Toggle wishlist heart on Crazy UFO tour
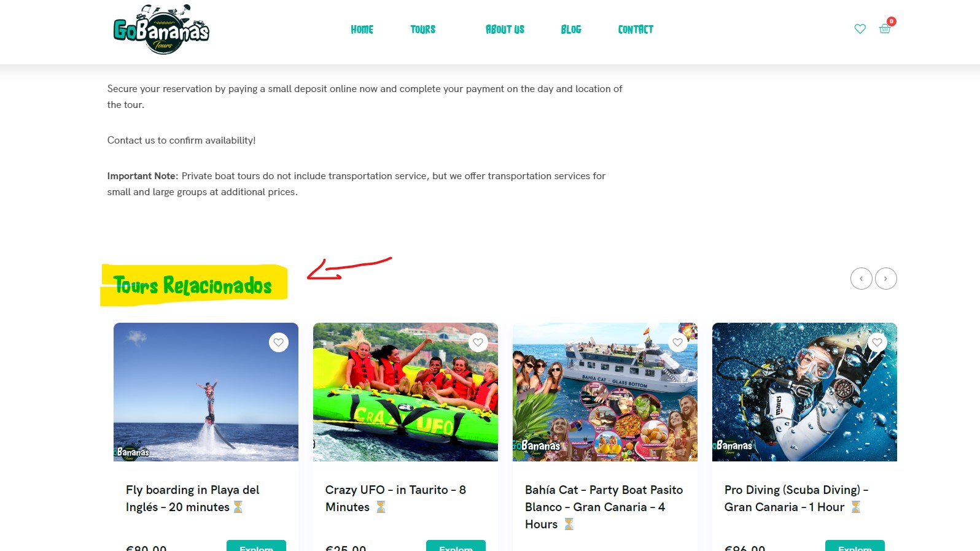The width and height of the screenshot is (980, 551). click(478, 342)
